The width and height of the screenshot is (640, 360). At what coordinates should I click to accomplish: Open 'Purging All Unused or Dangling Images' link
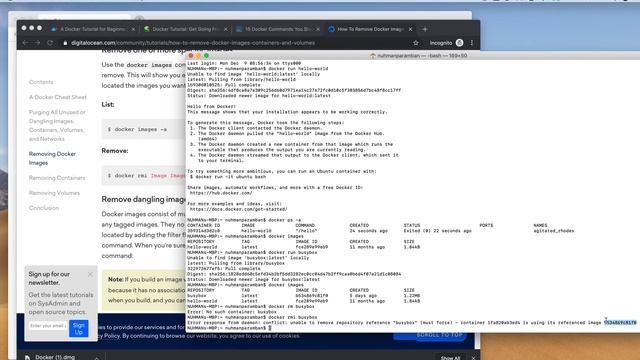tap(57, 125)
